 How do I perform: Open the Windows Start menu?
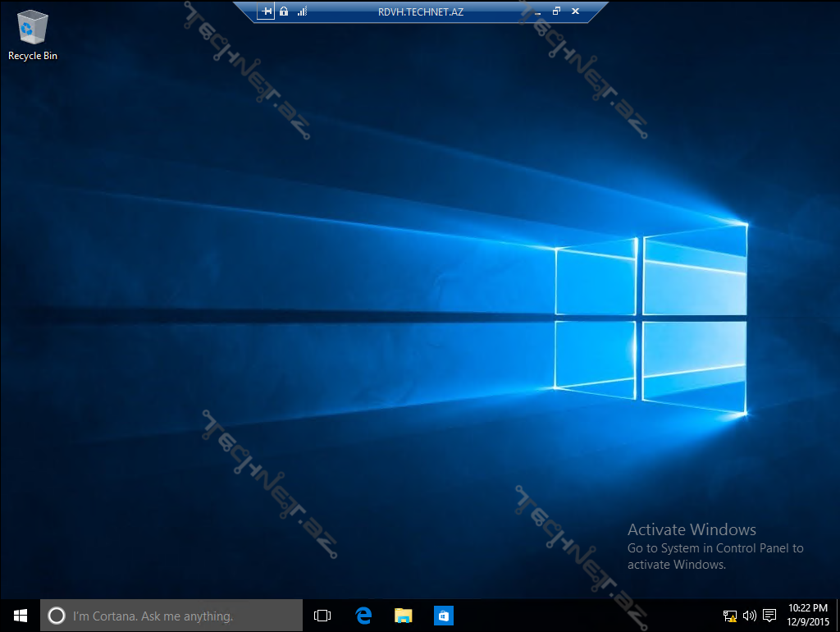click(20, 615)
